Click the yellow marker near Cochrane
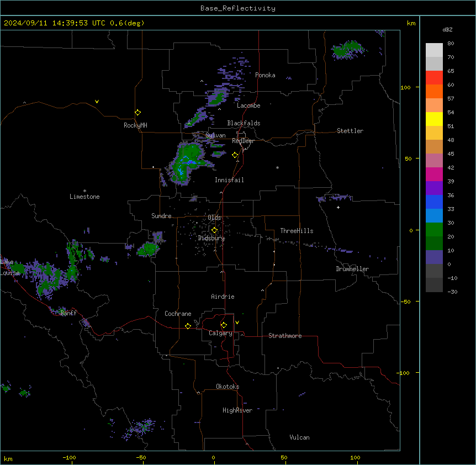 click(x=188, y=326)
